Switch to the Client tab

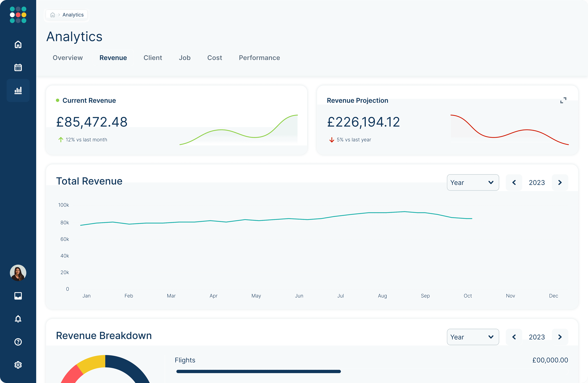[x=153, y=58]
